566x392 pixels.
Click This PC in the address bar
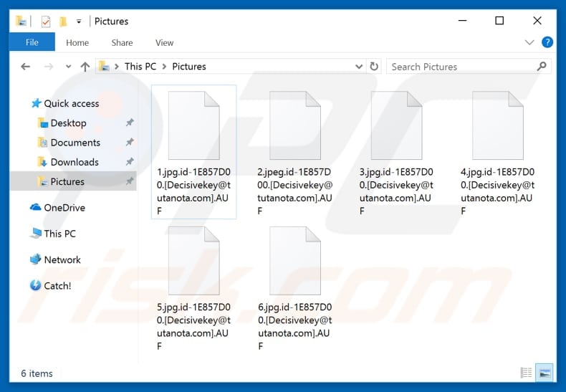point(140,67)
